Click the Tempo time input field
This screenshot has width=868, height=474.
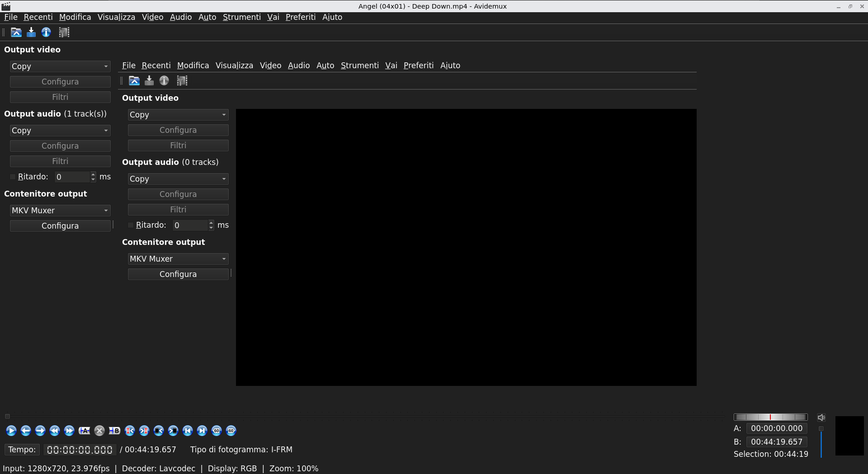[x=80, y=450]
